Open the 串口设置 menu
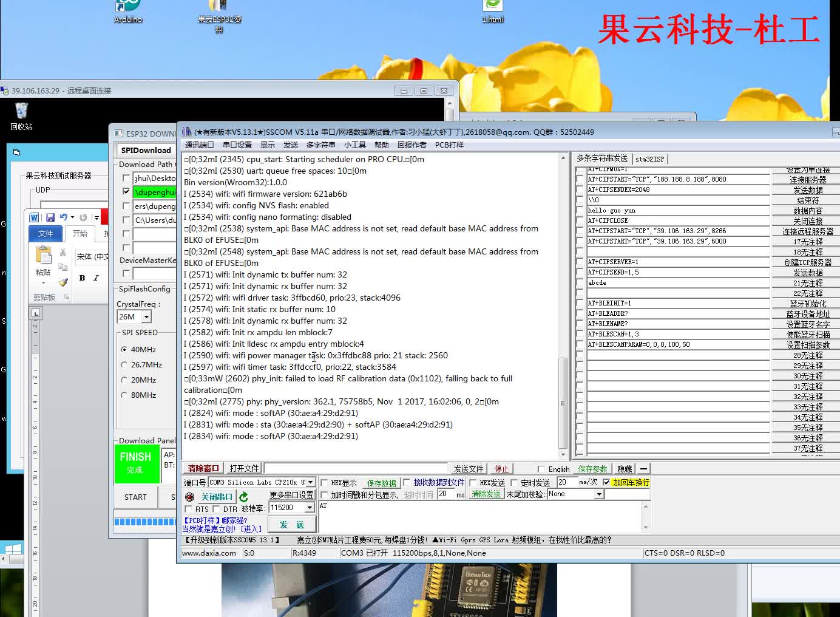The width and height of the screenshot is (840, 617). tap(237, 145)
